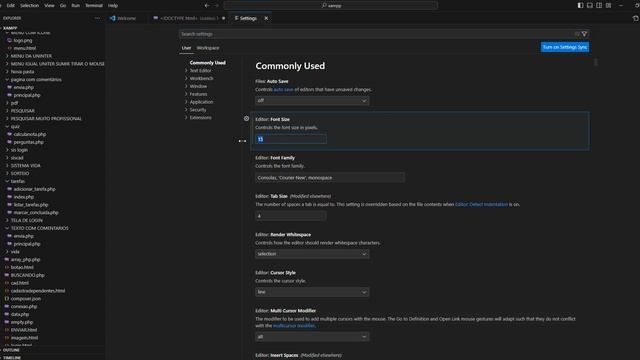Expand Features settings category
Viewport: 640px width, 360px height.
198,94
